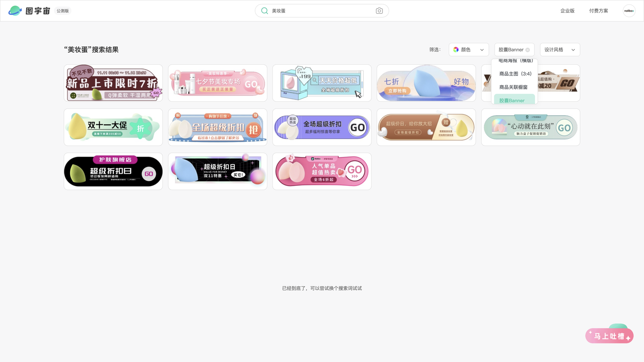Open image search via camera icon
Image resolution: width=644 pixels, height=362 pixels.
tap(379, 11)
